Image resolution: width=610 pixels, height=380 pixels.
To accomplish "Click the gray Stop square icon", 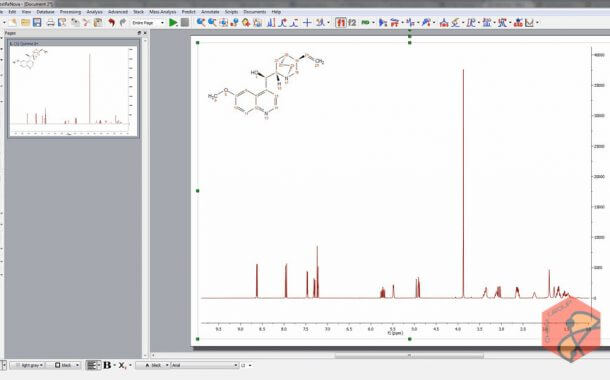I will tap(185, 23).
